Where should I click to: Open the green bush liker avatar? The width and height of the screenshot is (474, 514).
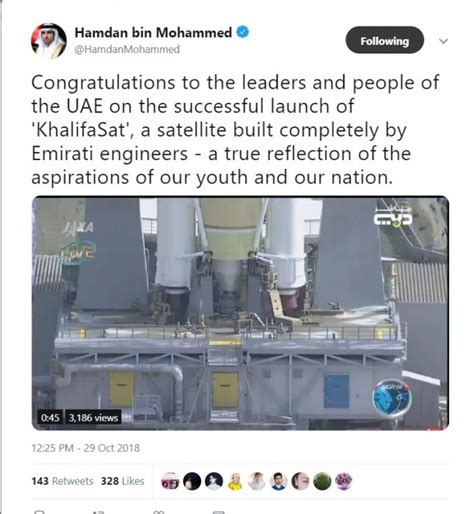322,481
